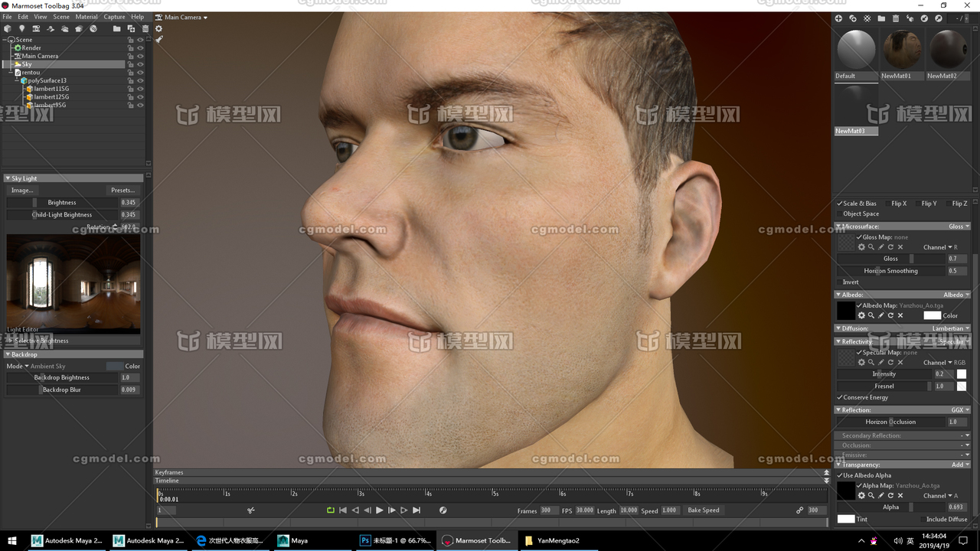Open the Help menu
The height and width of the screenshot is (551, 980).
point(137,17)
